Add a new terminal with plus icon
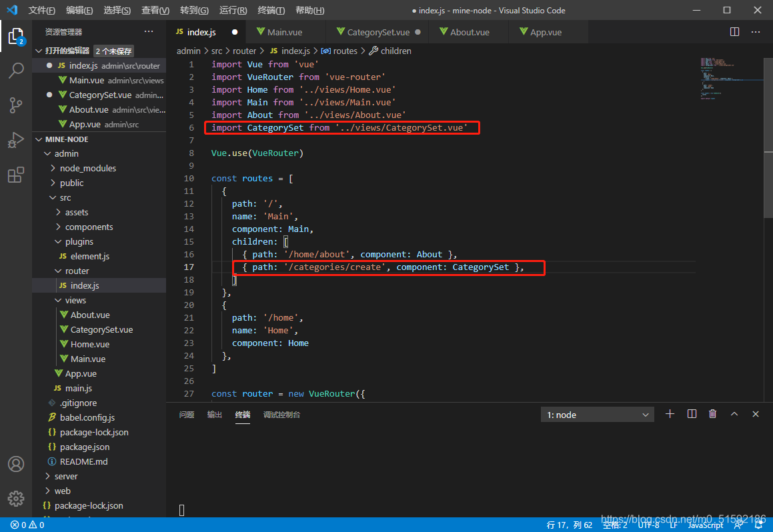 coord(670,414)
